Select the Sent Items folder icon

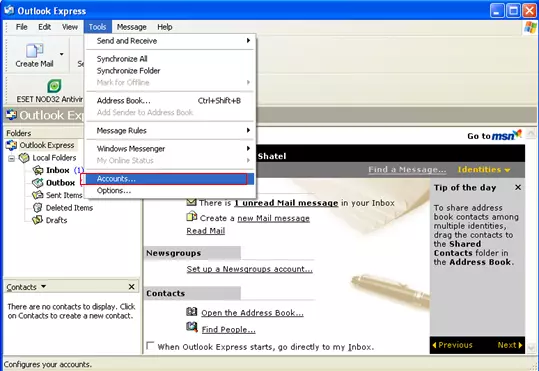point(38,195)
